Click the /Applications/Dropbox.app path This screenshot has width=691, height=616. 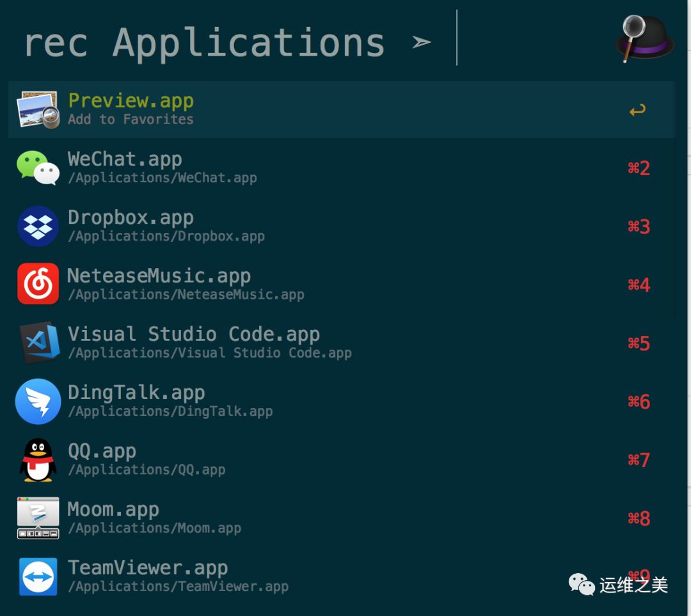[x=166, y=236]
